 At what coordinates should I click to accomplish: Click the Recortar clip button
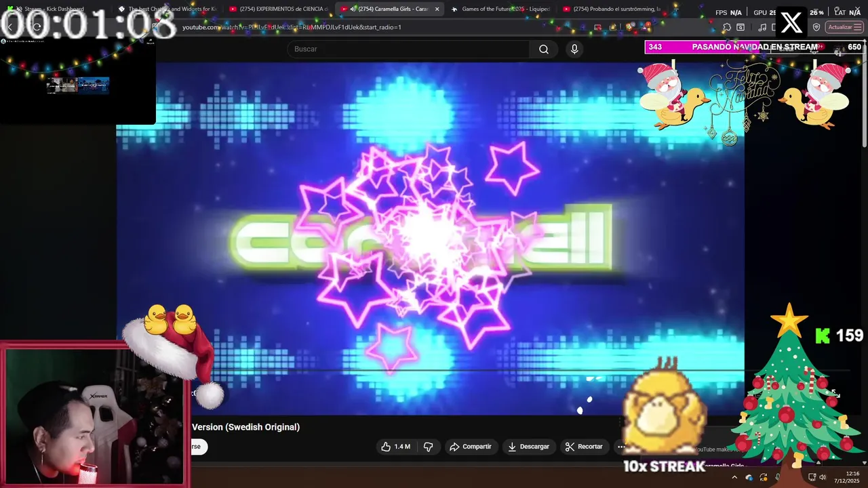(x=584, y=447)
